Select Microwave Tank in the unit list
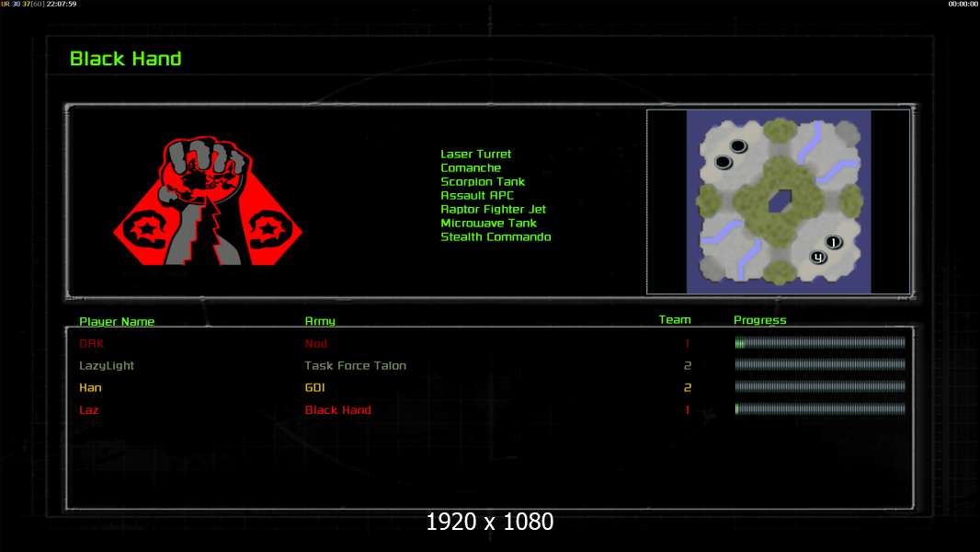Image resolution: width=980 pixels, height=552 pixels. point(488,223)
